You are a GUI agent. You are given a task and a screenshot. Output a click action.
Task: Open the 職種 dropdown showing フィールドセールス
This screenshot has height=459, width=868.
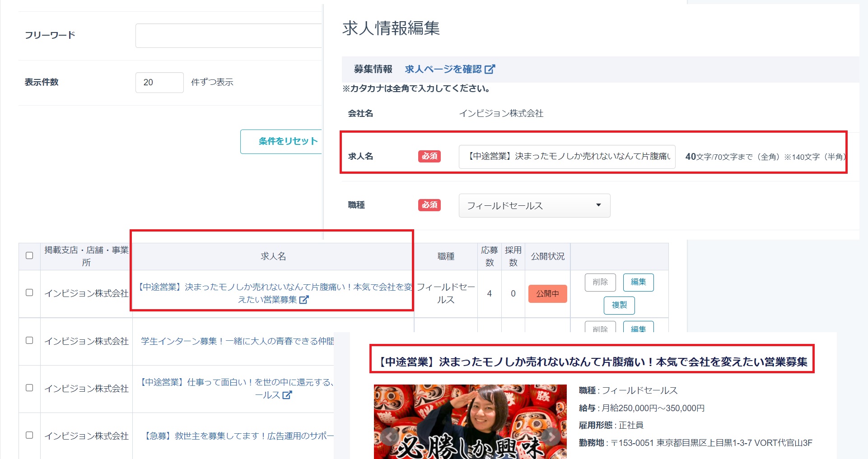pos(534,205)
